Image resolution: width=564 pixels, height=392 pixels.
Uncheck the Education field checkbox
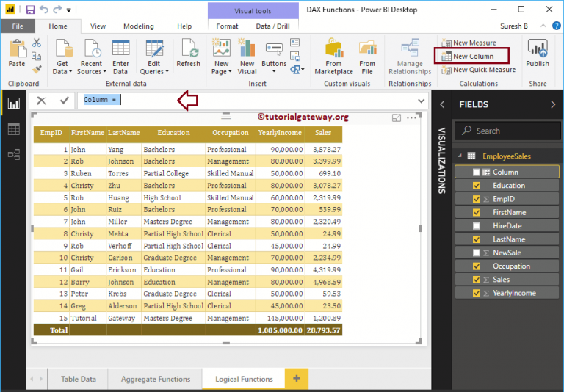(477, 186)
